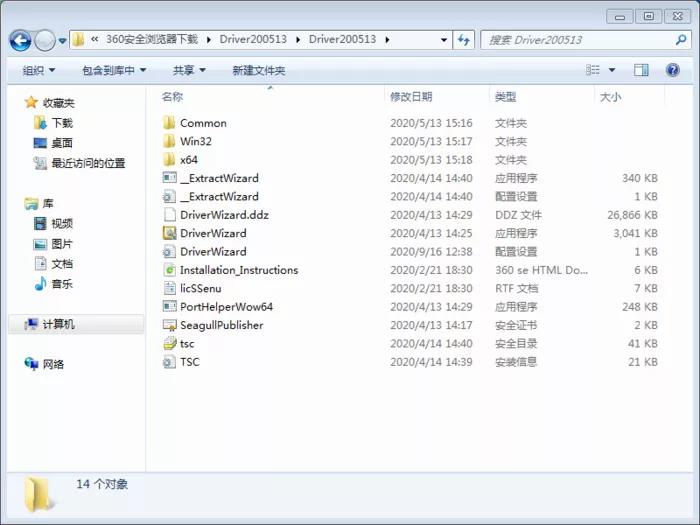Select the DriverWizard application icon
Viewport: 700px width, 525px height.
169,233
